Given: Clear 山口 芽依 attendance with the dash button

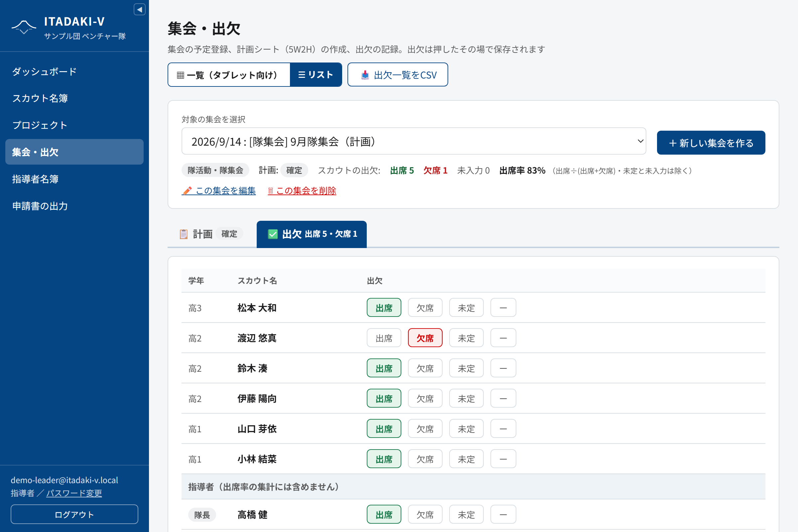Looking at the screenshot, I should [503, 429].
